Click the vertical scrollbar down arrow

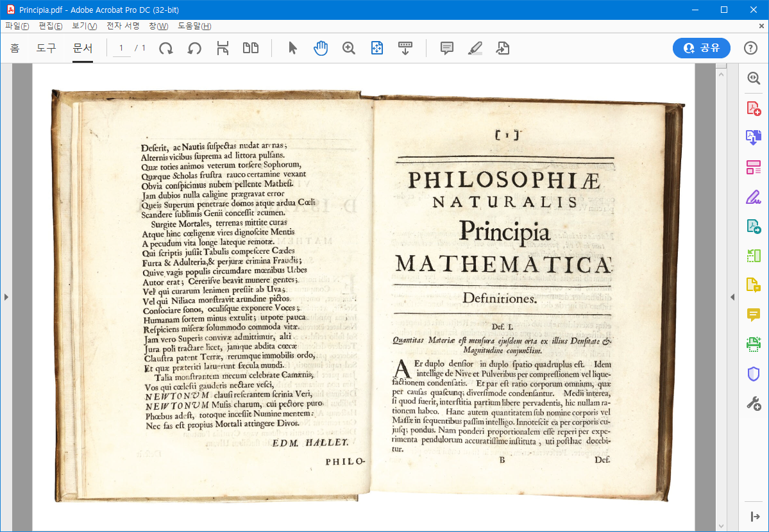point(721,526)
